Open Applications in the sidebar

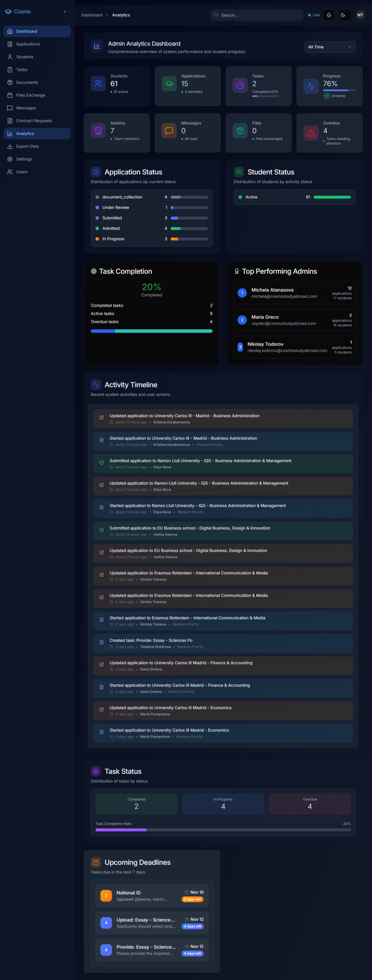[28, 44]
